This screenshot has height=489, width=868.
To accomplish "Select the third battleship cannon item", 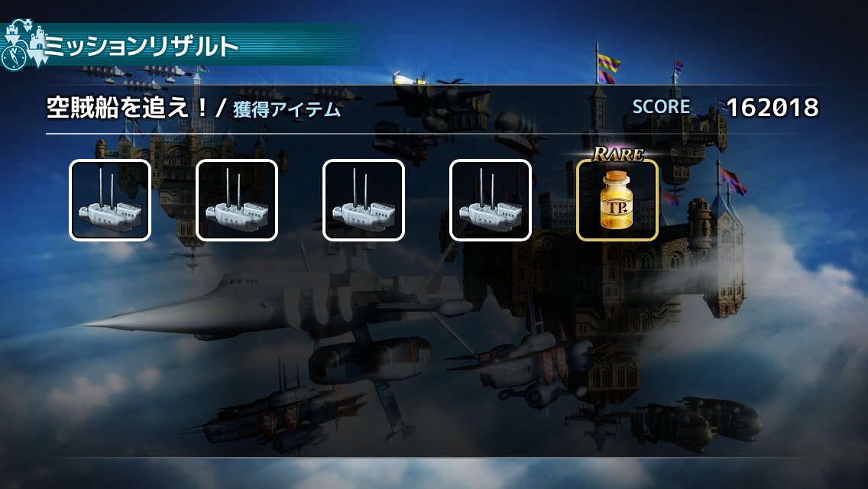I will click(363, 200).
